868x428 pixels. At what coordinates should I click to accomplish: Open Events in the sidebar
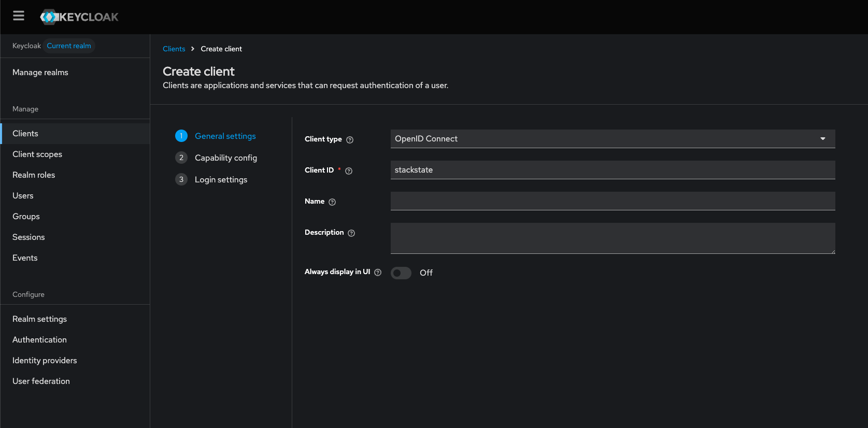(75, 258)
